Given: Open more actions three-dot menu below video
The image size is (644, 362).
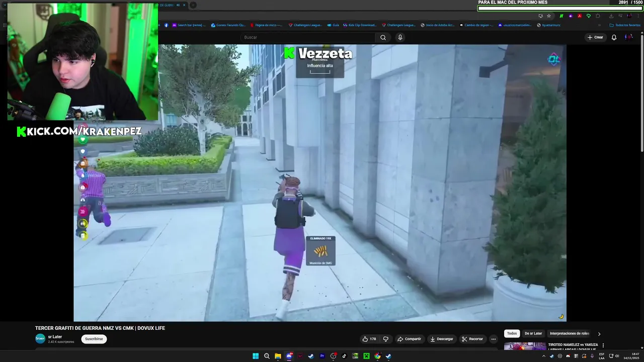Looking at the screenshot, I should click(493, 339).
